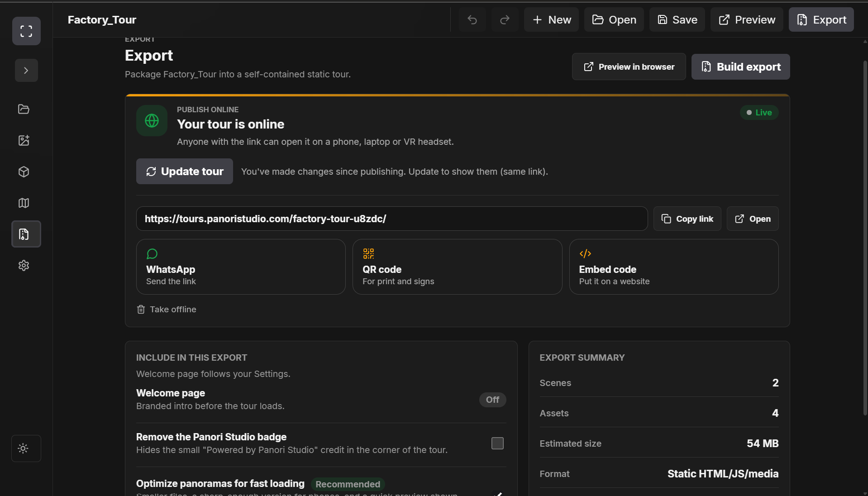Select the 3D cube sidebar icon
The image size is (868, 496).
[x=24, y=172]
